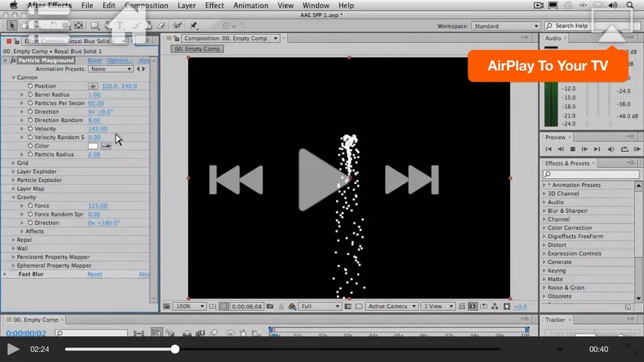Select the Puppet Pin tool
Screen dimensions: 644x362
193,25
